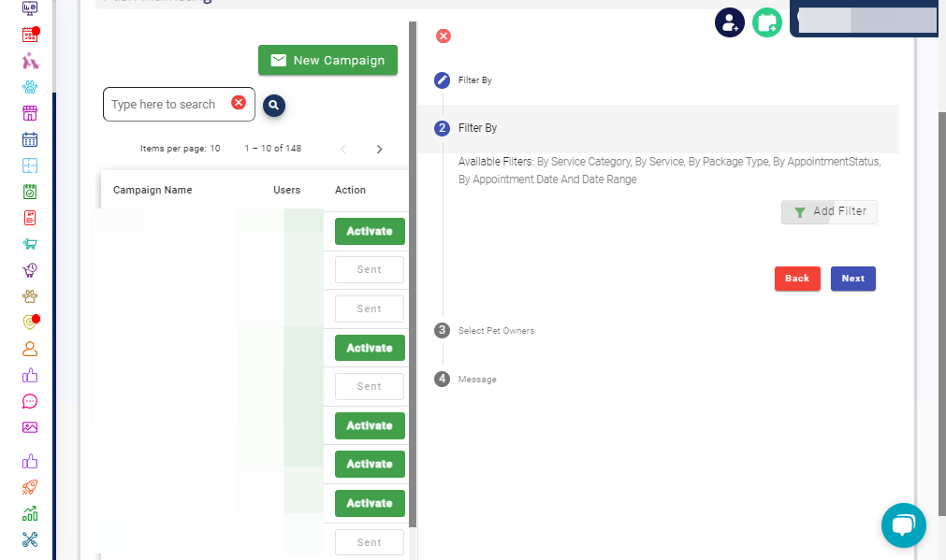Click the Sent button in second row
Screen dimensions: 946x560
pyautogui.click(x=370, y=270)
